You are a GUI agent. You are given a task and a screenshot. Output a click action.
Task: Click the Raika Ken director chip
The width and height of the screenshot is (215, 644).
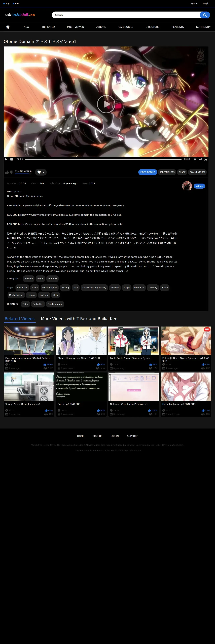38,304
